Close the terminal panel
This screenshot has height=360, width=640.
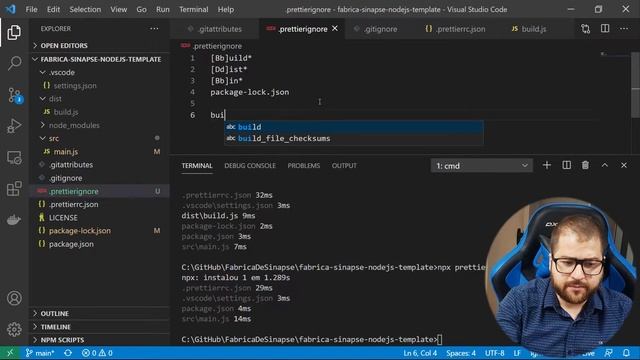click(624, 165)
